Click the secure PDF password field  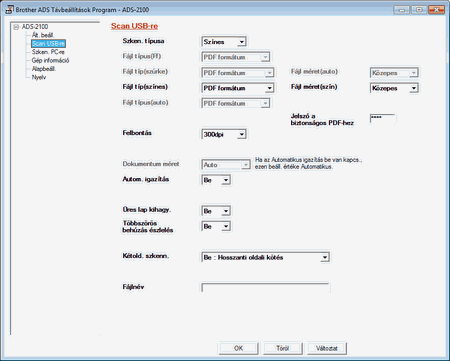click(383, 118)
